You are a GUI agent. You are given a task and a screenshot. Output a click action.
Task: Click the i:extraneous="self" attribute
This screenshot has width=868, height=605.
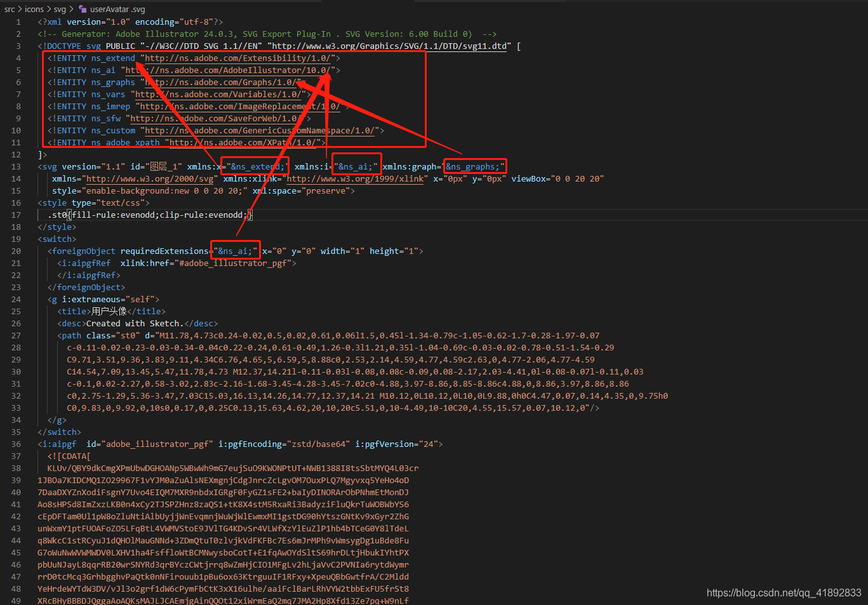[x=108, y=300]
